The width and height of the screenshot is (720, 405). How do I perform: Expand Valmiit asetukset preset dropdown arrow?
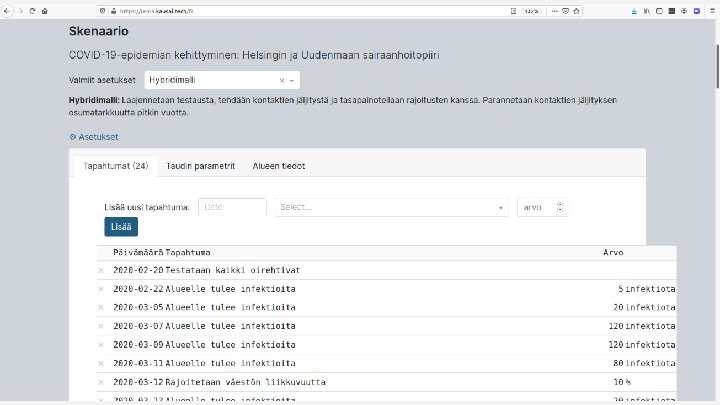(292, 80)
